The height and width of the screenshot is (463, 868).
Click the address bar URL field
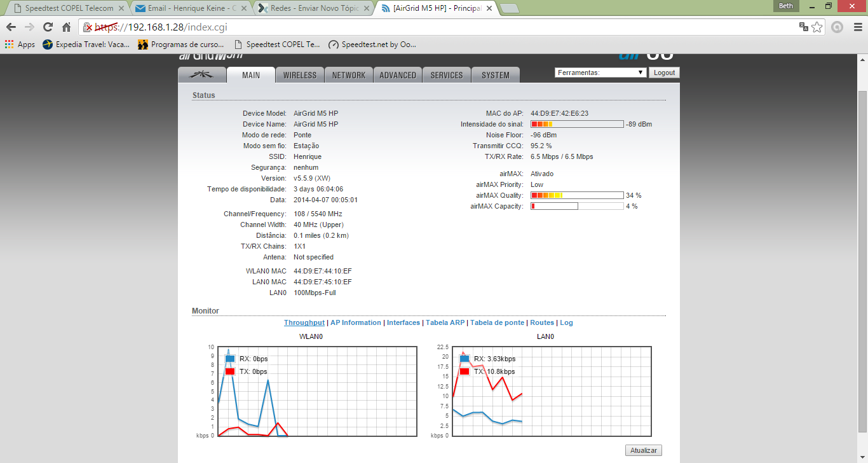[438, 27]
